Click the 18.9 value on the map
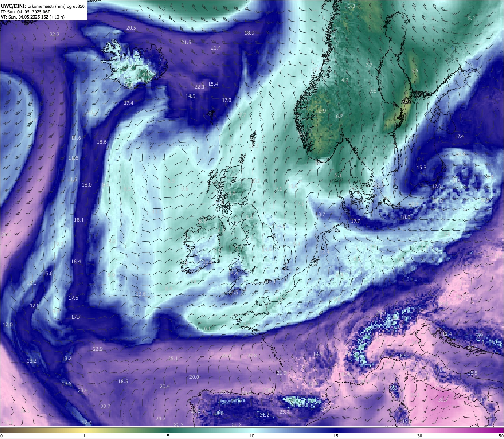Image resolution: width=504 pixels, height=439 pixels. coord(249,33)
